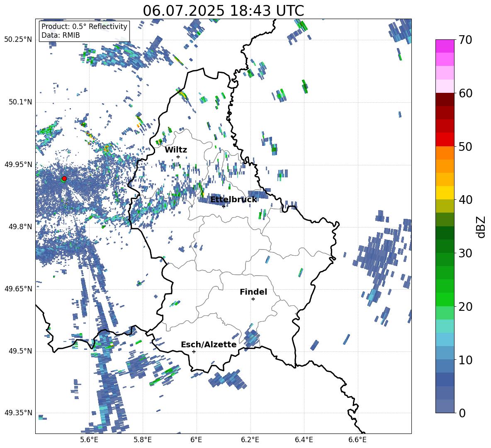This screenshot has height=448, width=491.
Task: Click the 6.6°E longitude label
Action: [x=357, y=440]
